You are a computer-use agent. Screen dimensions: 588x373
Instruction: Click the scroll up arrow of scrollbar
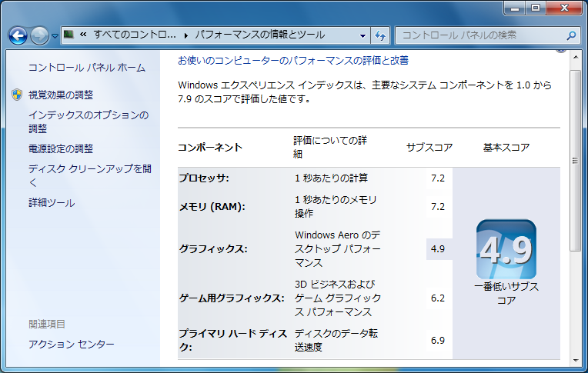click(x=575, y=57)
